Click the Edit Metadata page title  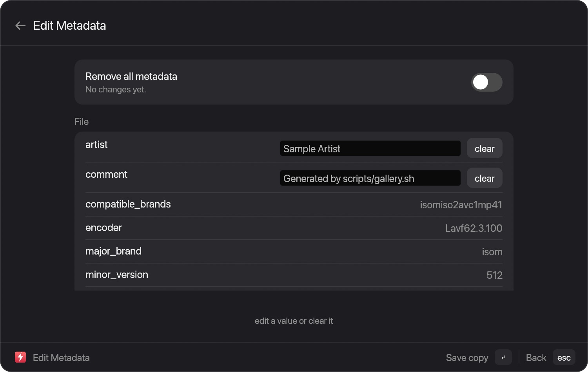click(70, 26)
